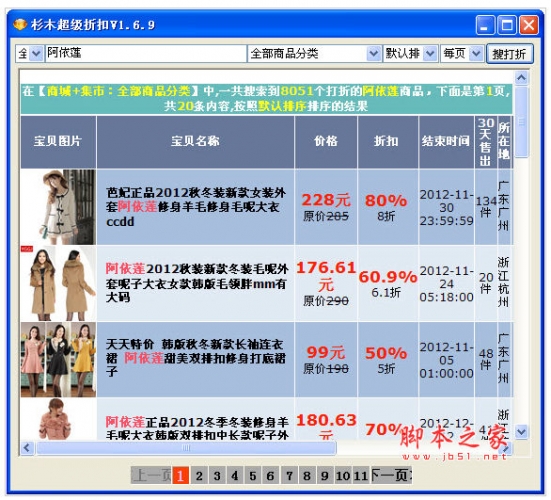Screen dimensions: 551x500
Task: Click the 176.61元 price cell
Action: pos(326,283)
